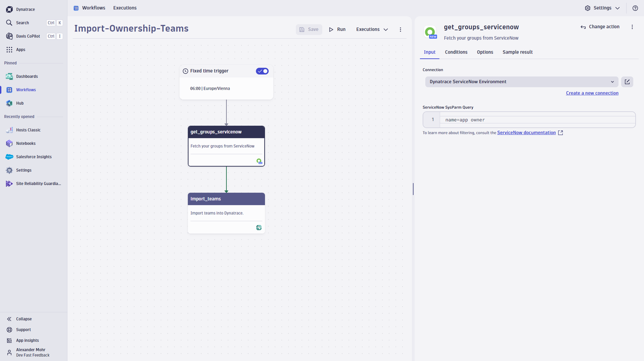This screenshot has width=644, height=361.
Task: Open Dashboards from pinned items
Action: (27, 76)
